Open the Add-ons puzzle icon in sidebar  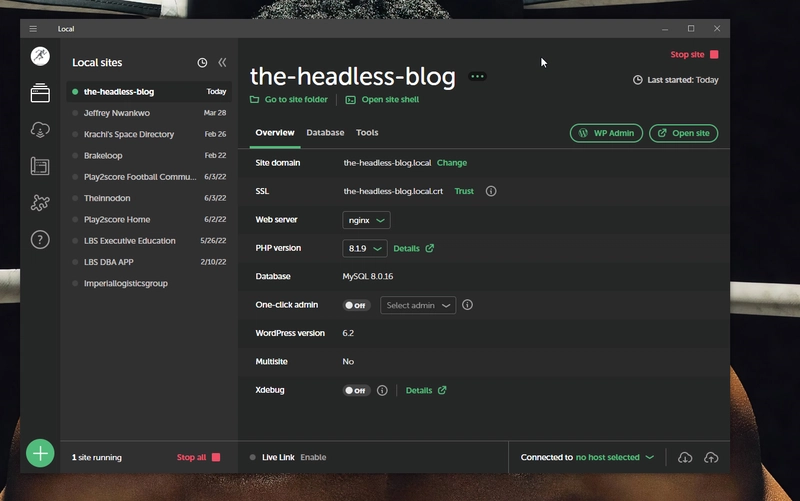40,203
